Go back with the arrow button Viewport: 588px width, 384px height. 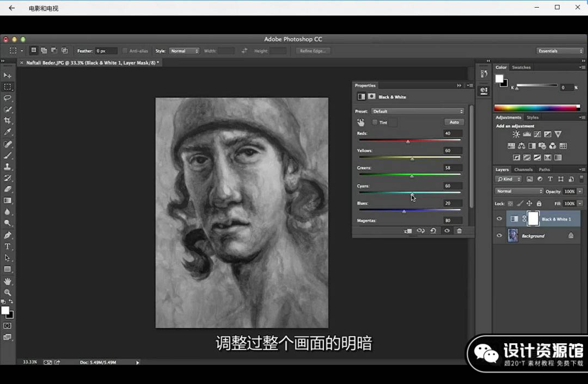11,8
